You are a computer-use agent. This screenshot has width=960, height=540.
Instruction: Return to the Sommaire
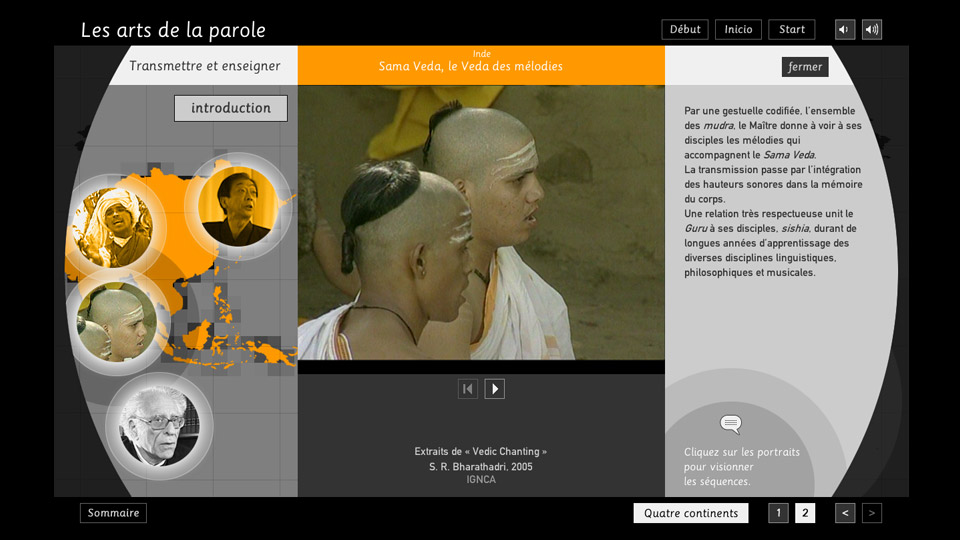pyautogui.click(x=113, y=513)
